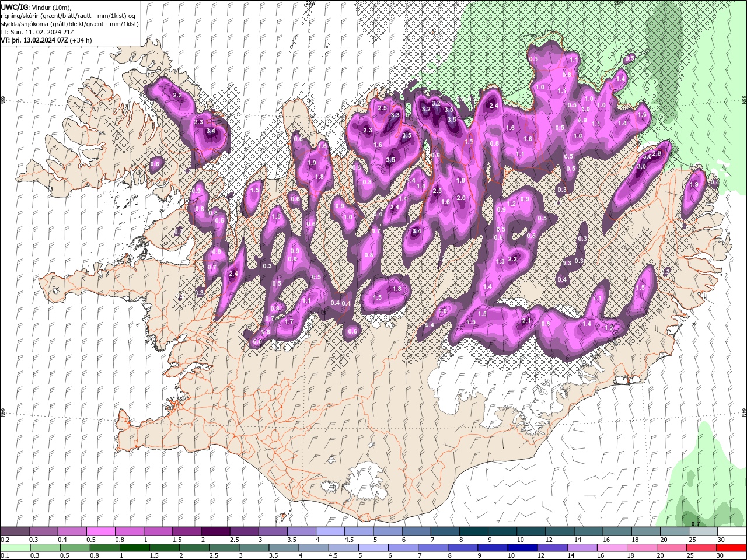Click the bold "UWC/IG" title text
This screenshot has height=560, width=747.
click(x=13, y=7)
